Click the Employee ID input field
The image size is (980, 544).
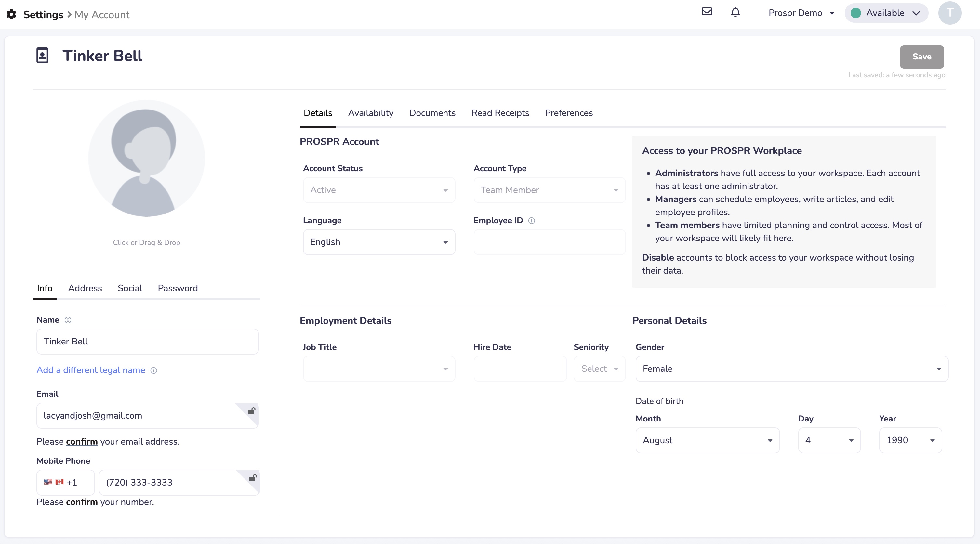pyautogui.click(x=550, y=242)
